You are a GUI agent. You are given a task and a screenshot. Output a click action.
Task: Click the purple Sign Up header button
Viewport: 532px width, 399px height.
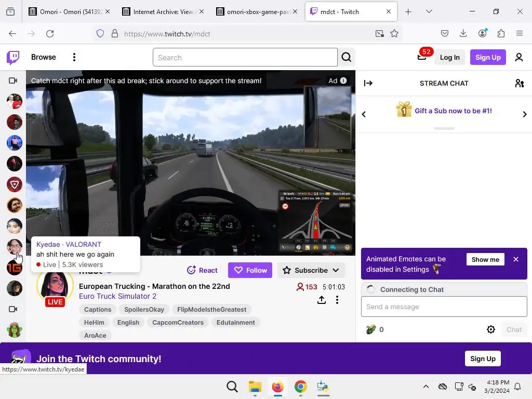coord(488,57)
